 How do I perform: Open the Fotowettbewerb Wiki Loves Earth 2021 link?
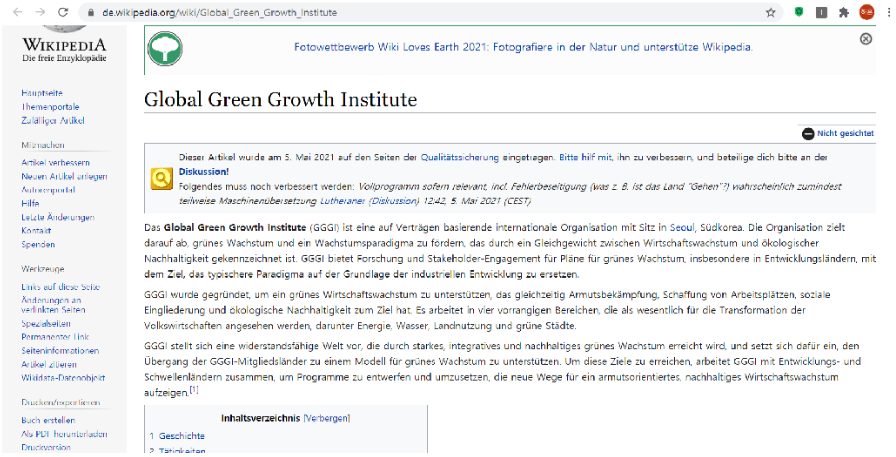(x=523, y=47)
